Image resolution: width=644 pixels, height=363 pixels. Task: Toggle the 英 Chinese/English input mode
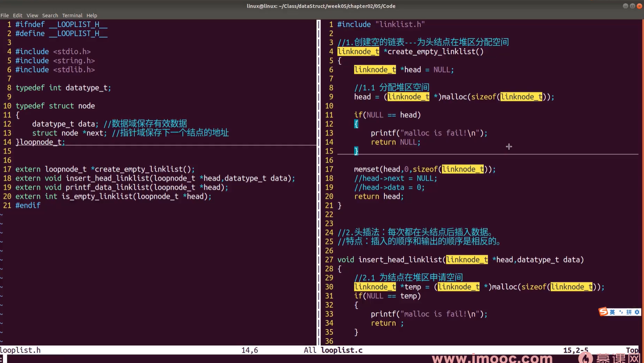[612, 312]
